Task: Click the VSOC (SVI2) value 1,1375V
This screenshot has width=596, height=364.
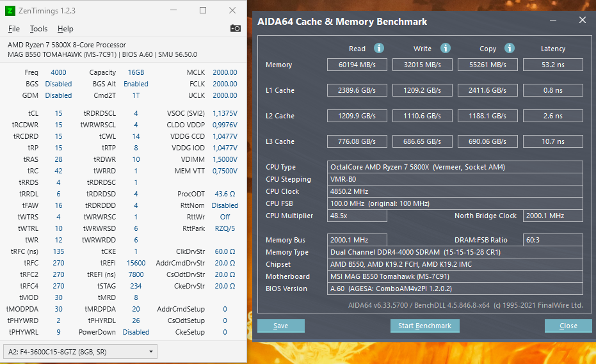Action: 225,113
